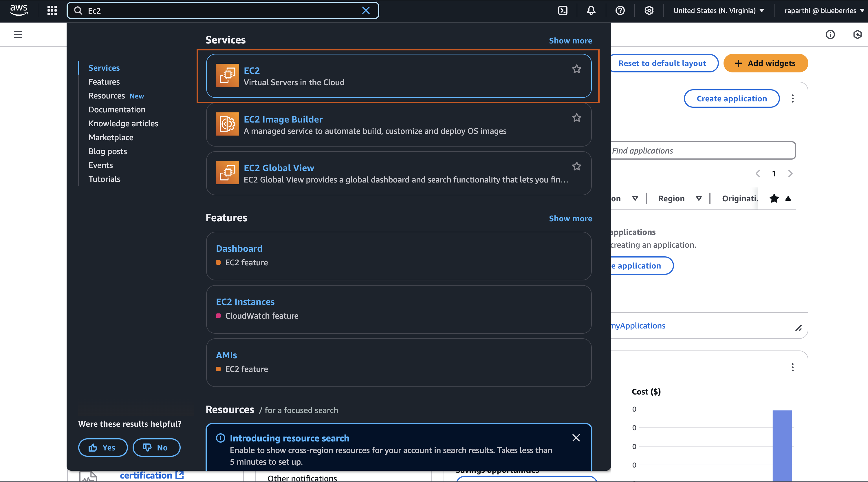Select Events category
The height and width of the screenshot is (482, 868).
101,165
